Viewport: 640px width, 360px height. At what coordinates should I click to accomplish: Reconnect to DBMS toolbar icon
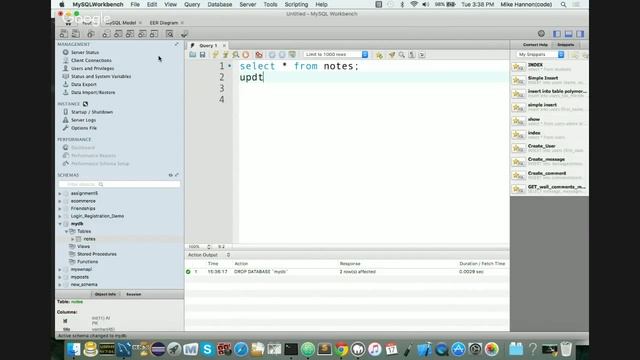pyautogui.click(x=184, y=34)
